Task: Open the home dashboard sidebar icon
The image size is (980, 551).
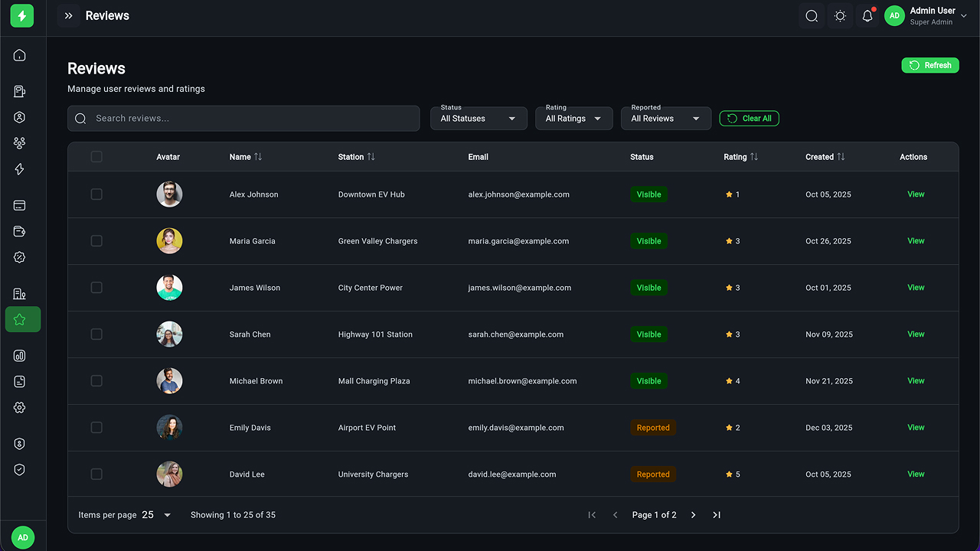Action: point(20,55)
